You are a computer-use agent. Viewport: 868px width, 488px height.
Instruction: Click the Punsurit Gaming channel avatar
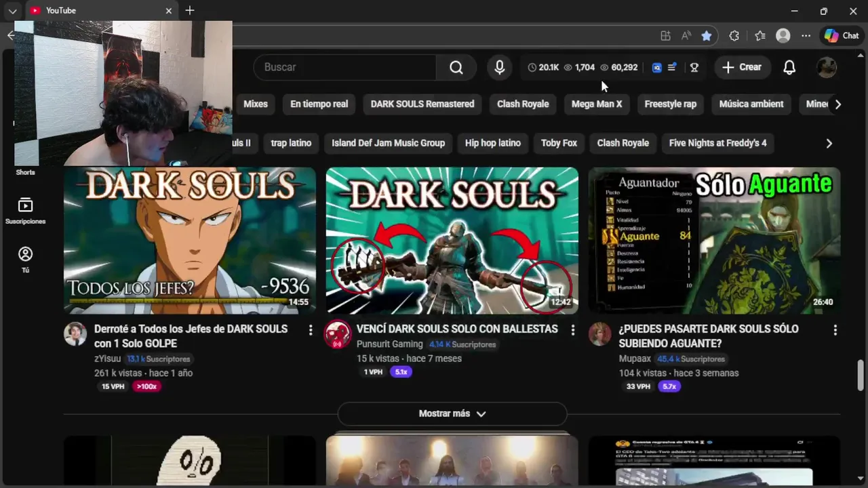337,334
